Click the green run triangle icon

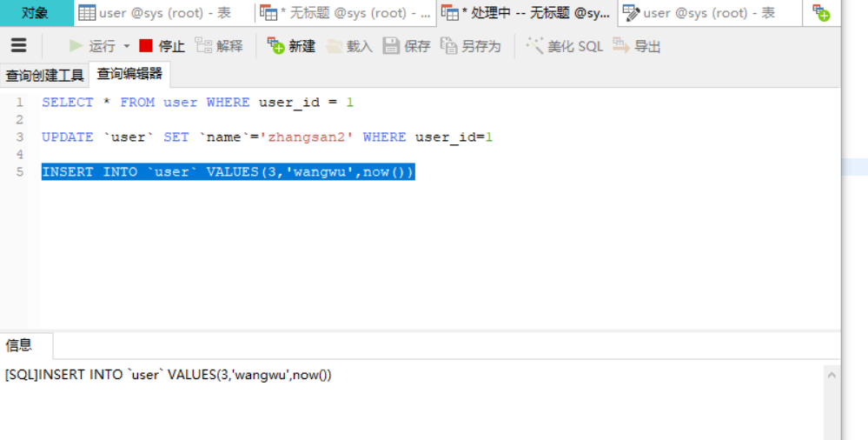(76, 46)
